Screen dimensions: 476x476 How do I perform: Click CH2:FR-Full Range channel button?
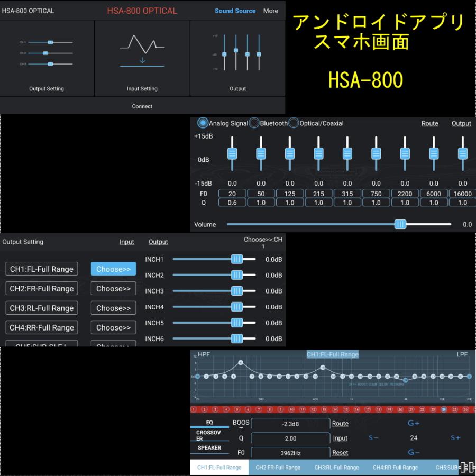point(42,288)
